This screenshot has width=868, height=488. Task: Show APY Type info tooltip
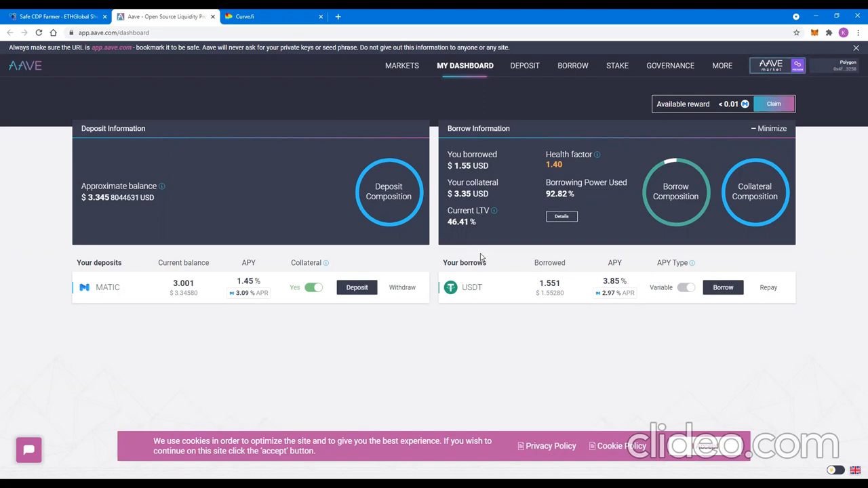point(692,263)
